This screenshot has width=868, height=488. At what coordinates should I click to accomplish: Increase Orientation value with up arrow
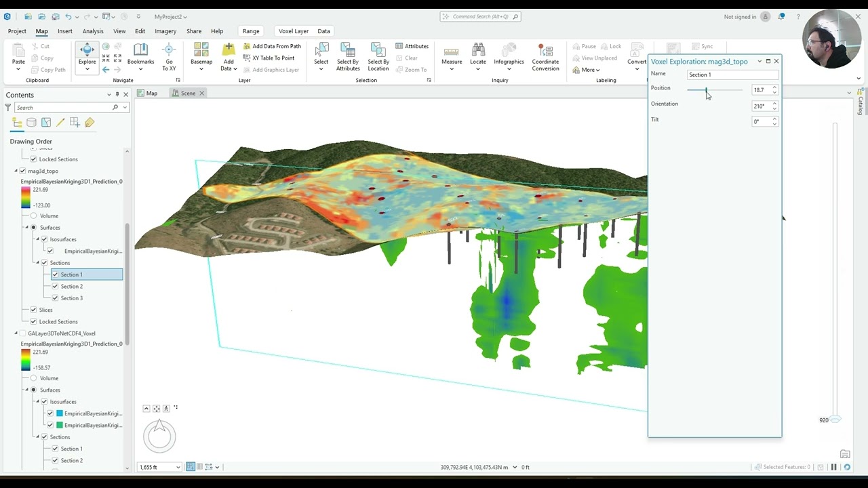774,104
